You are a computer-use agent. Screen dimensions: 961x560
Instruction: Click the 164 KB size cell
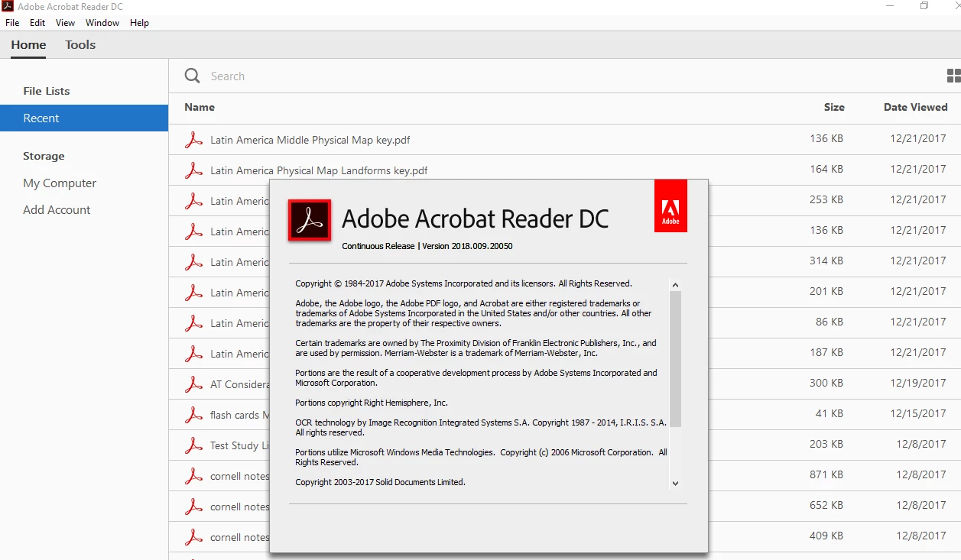point(826,169)
